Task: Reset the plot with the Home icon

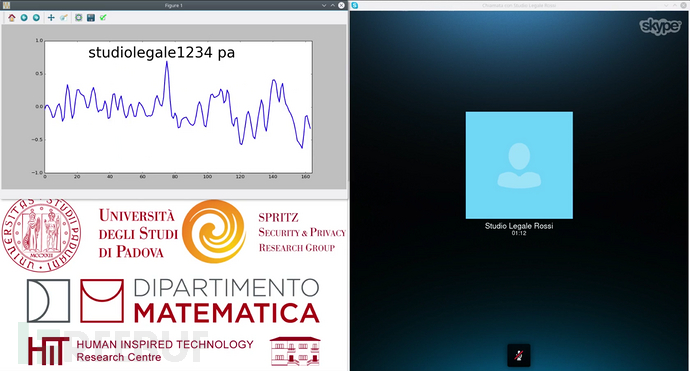Action: pos(11,18)
